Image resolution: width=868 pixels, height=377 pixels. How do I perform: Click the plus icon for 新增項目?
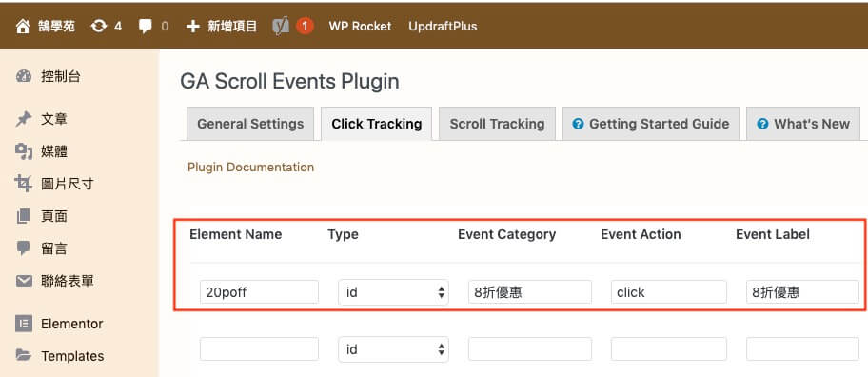[x=192, y=26]
